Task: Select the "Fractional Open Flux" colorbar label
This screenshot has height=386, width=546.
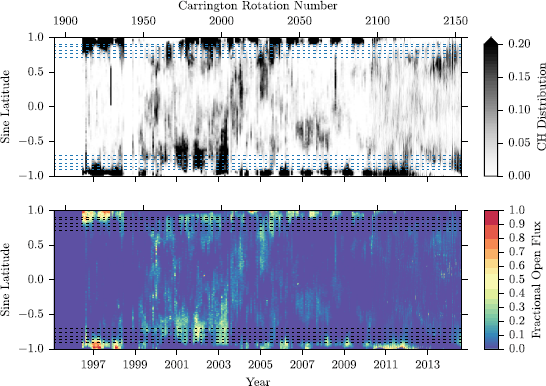Action: 536,279
